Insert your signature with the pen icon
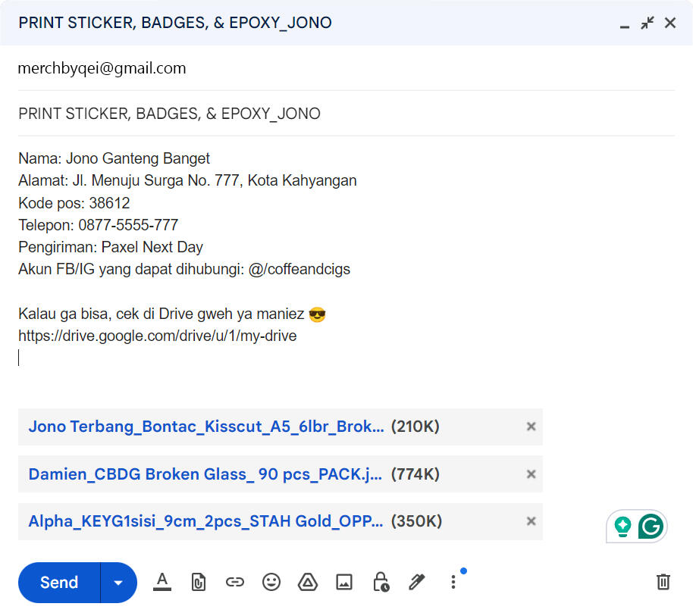 point(416,582)
